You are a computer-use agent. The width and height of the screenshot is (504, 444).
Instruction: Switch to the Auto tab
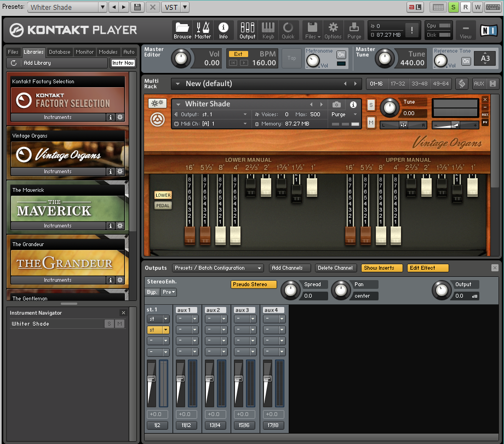pyautogui.click(x=129, y=52)
